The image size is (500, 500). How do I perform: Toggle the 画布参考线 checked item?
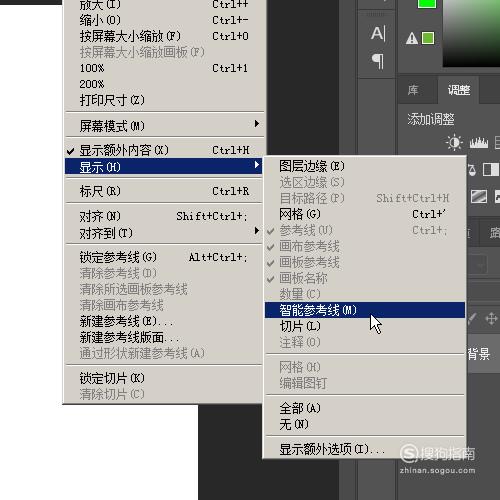click(365, 246)
